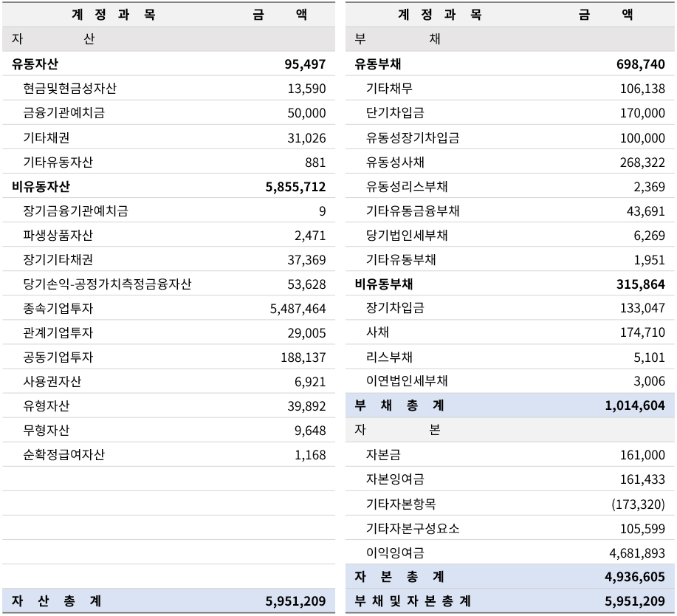Click the 이익잉여금 row label
This screenshot has width=677, height=616.
click(x=395, y=552)
